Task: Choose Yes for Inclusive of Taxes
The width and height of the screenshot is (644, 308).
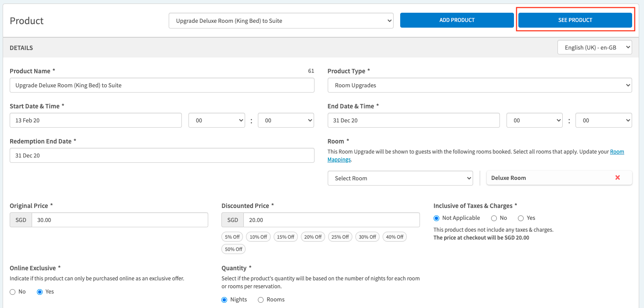Action: point(521,218)
